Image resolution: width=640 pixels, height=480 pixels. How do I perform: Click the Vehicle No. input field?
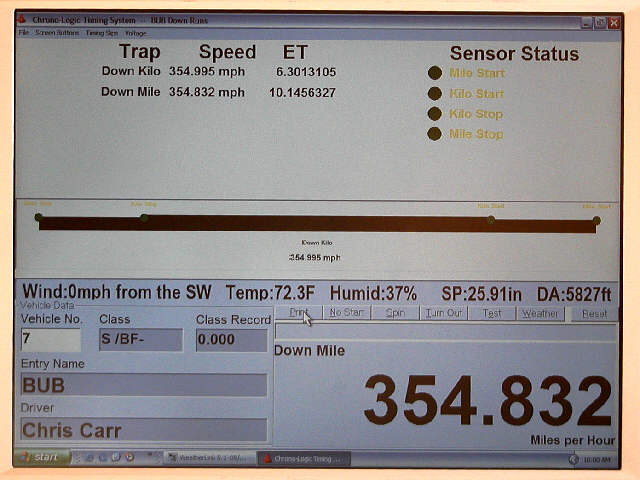click(50, 340)
